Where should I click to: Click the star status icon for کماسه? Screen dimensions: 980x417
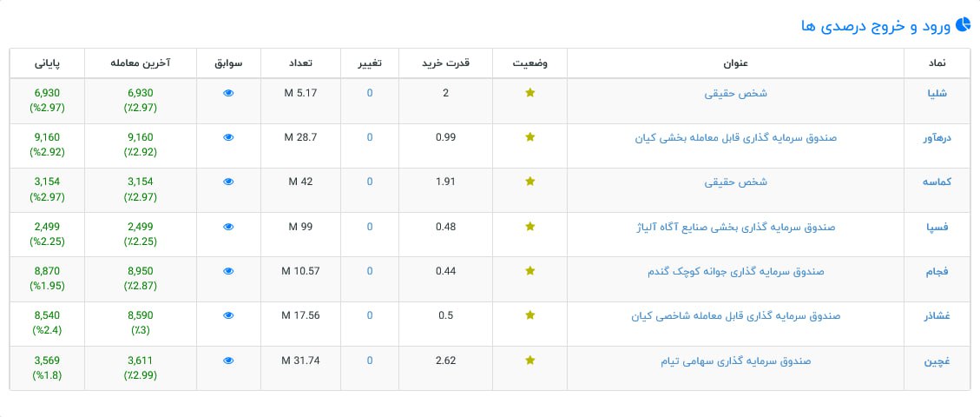point(530,182)
